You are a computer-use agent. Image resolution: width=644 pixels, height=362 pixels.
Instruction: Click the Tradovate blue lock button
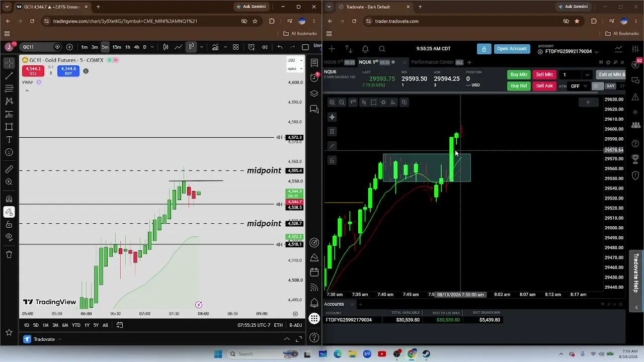(x=484, y=49)
